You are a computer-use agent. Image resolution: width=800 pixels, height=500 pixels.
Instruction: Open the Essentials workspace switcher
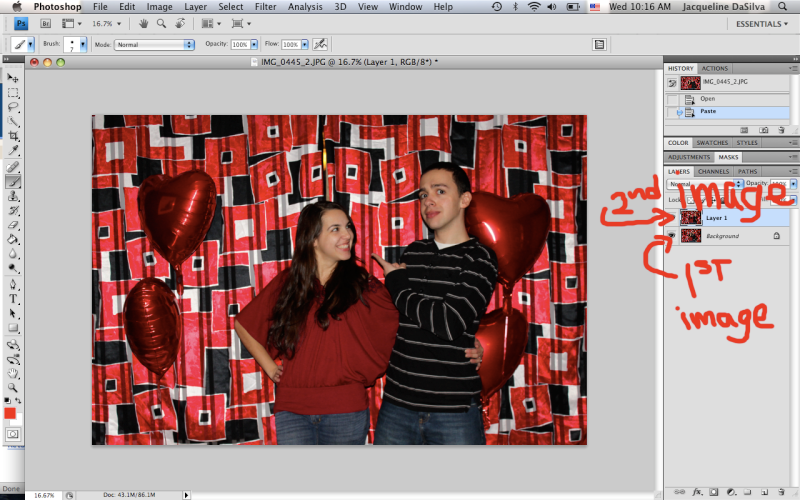(762, 24)
